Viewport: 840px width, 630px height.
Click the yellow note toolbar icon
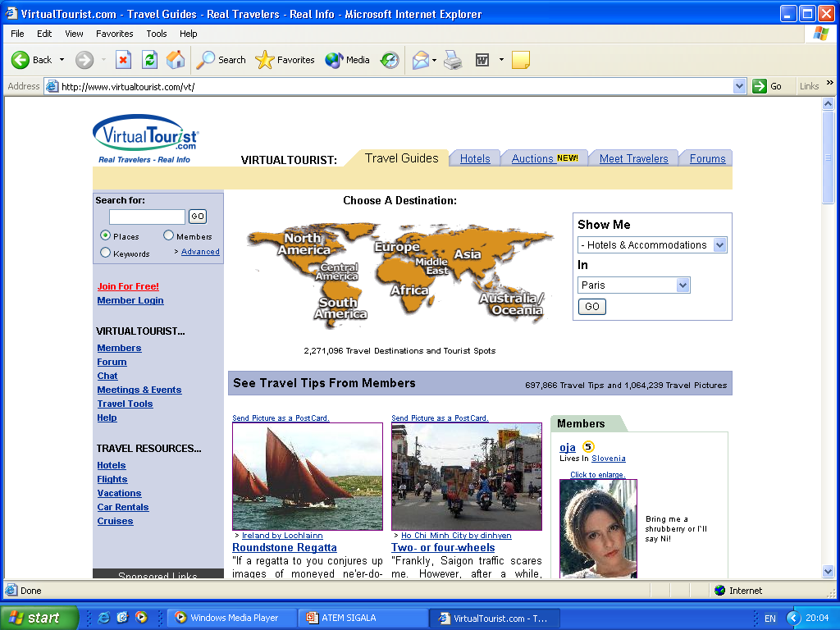pos(521,60)
